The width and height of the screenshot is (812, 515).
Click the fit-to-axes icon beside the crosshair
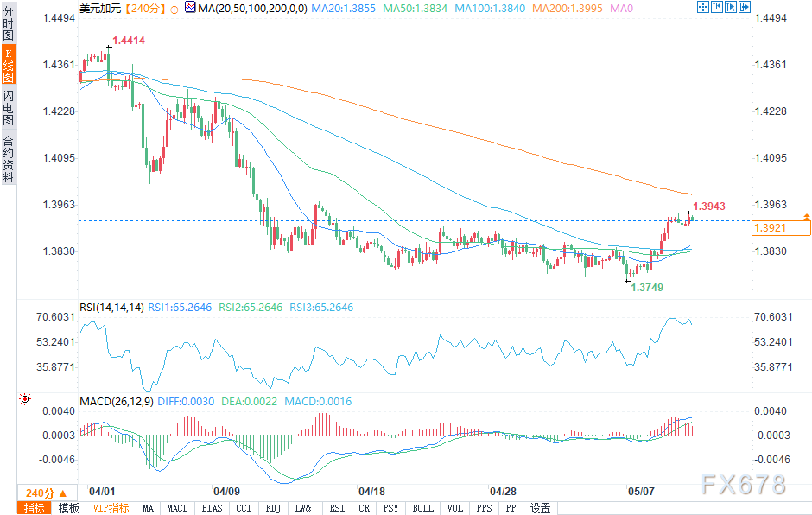click(x=718, y=8)
